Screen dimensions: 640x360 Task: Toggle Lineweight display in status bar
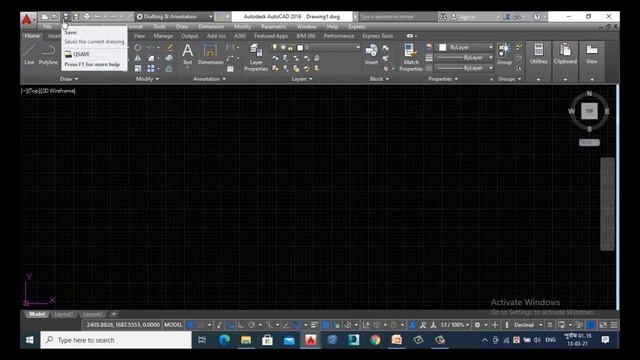[x=314, y=325]
